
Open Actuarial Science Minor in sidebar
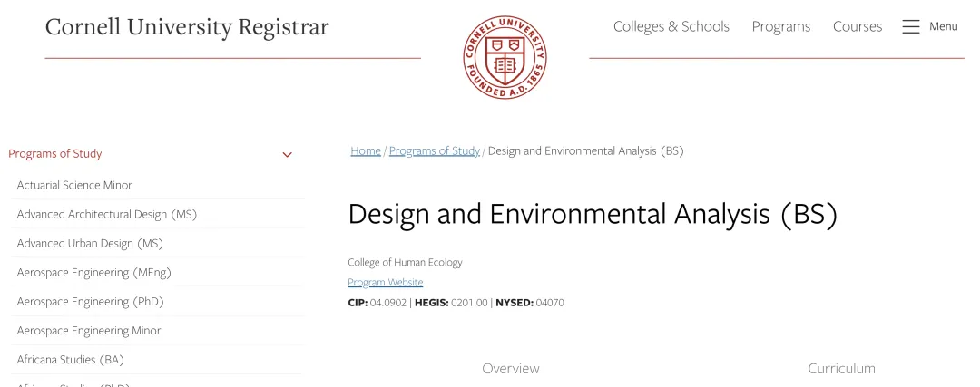click(74, 185)
